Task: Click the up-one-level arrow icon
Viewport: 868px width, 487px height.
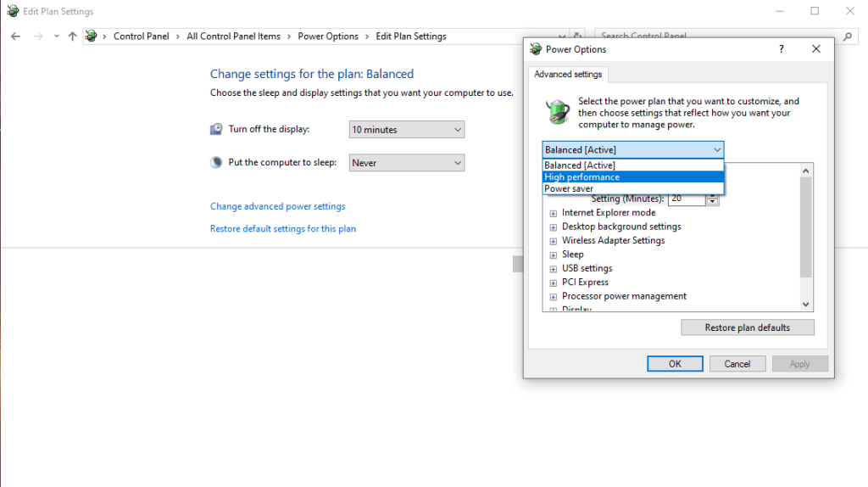Action: 72,36
